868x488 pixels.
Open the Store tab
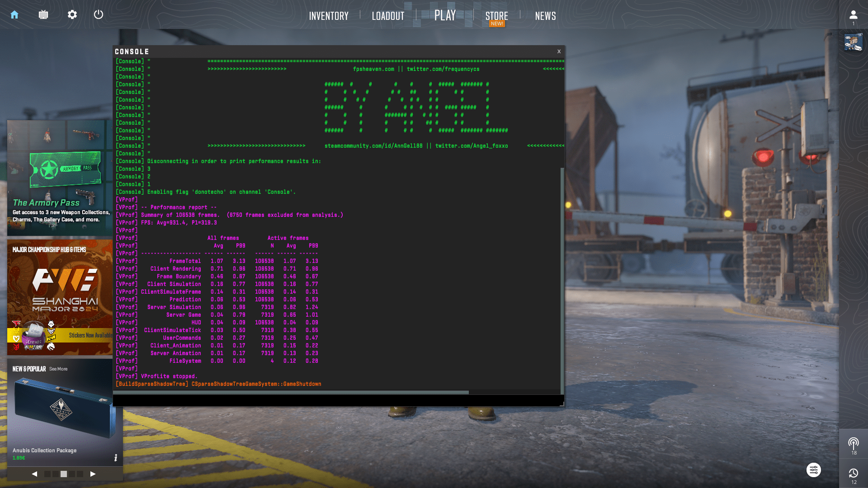[x=497, y=16]
